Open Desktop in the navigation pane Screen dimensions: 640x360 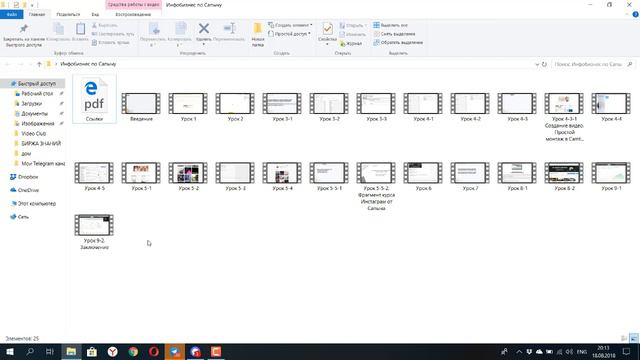click(37, 94)
